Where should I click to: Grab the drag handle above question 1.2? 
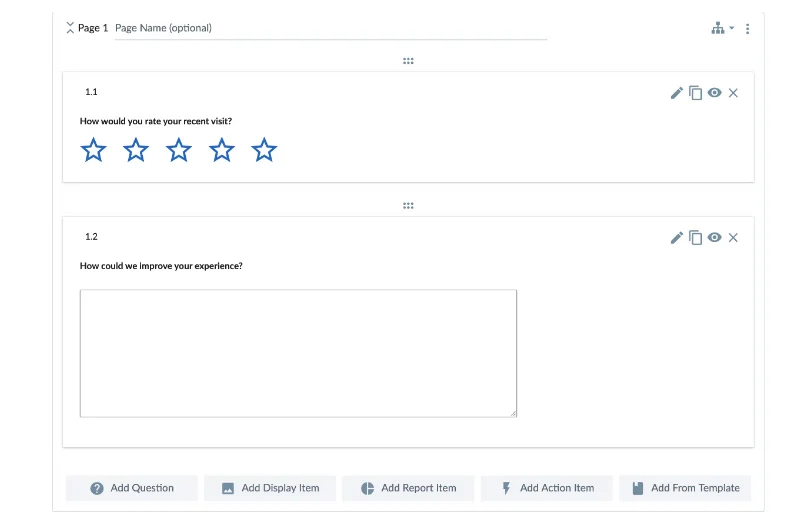(x=408, y=206)
